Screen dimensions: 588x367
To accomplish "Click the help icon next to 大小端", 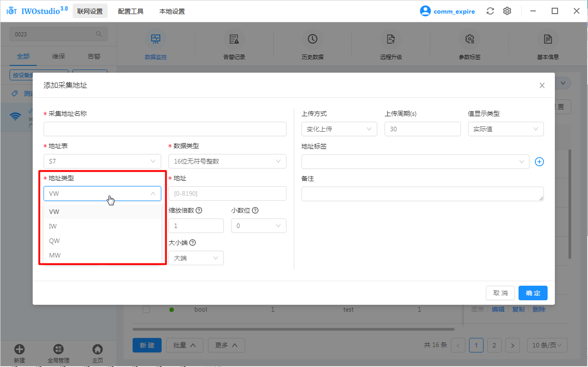I will pyautogui.click(x=193, y=243).
